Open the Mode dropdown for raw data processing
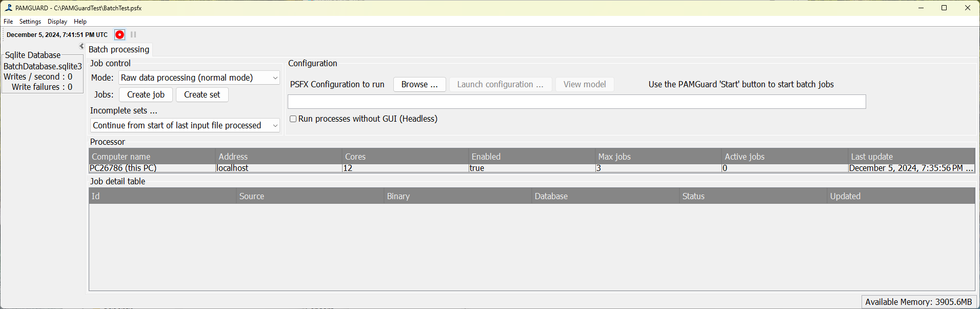The image size is (980, 309). 199,78
